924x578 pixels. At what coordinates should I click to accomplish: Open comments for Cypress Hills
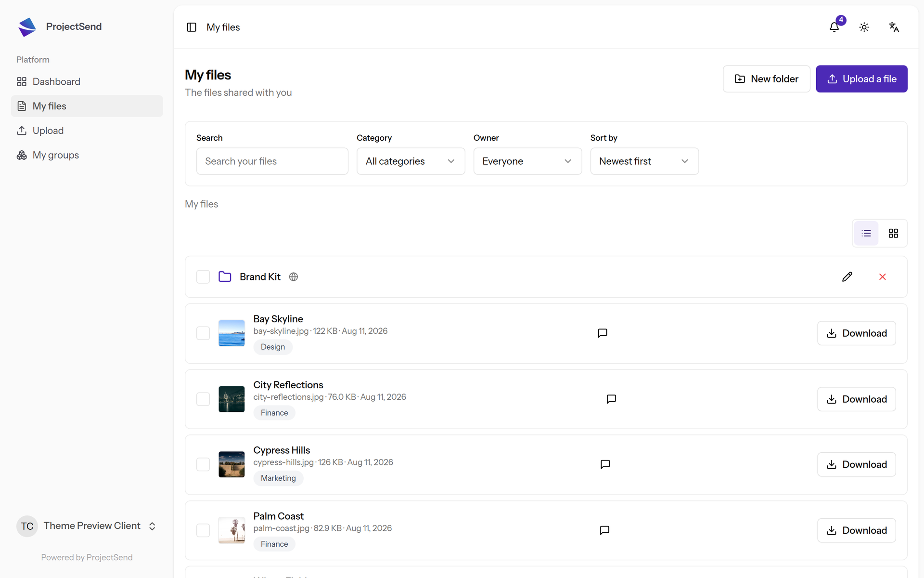tap(605, 465)
